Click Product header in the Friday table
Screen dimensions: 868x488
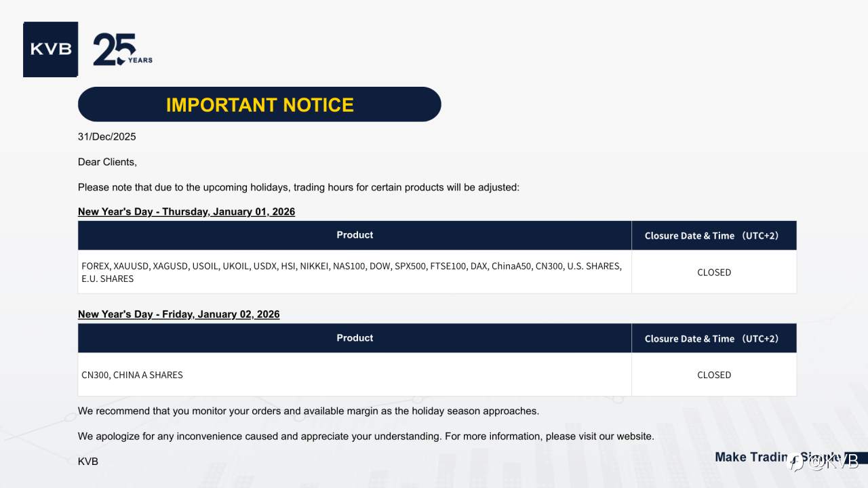tap(355, 338)
